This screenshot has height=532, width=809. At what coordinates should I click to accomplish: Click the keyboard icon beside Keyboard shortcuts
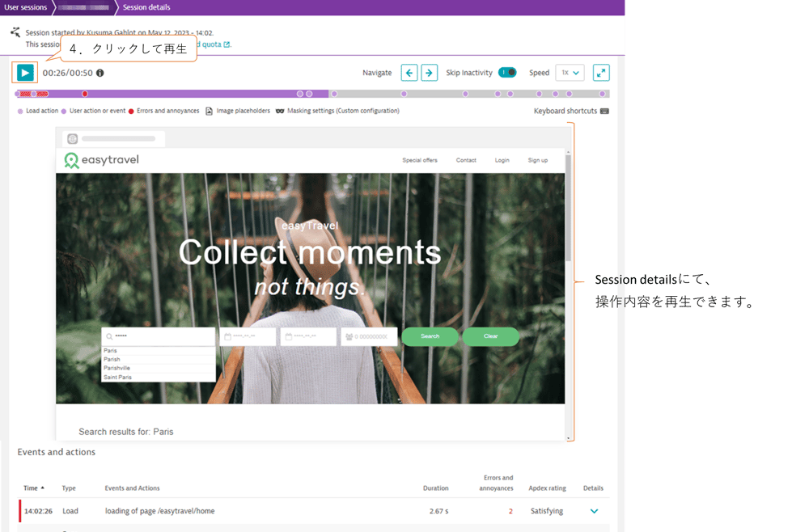(x=604, y=111)
